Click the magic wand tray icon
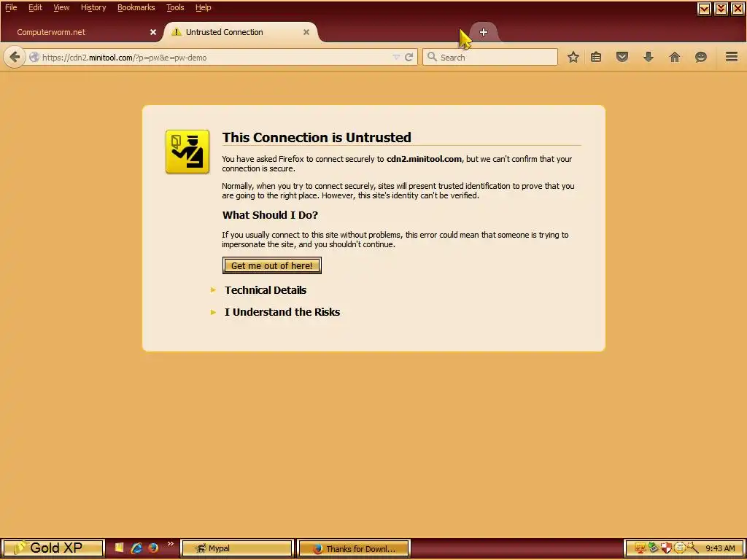Viewport: 747px width, 560px height. point(692,548)
